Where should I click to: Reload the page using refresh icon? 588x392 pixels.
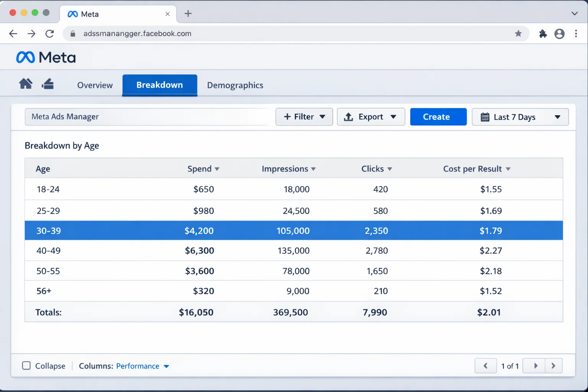click(50, 34)
